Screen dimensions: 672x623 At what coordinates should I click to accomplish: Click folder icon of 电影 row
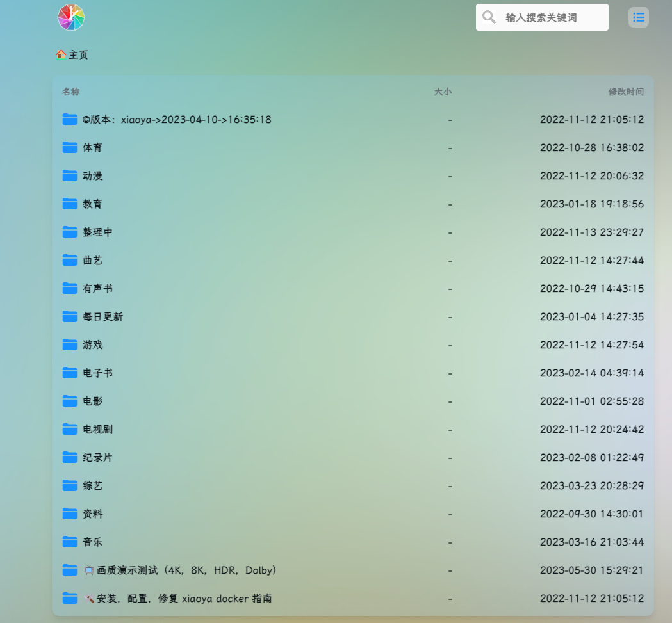point(69,401)
